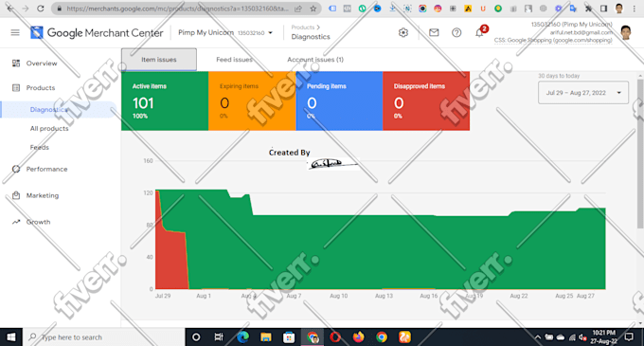Click the Performance sidebar icon
The image size is (644, 346).
[16, 169]
